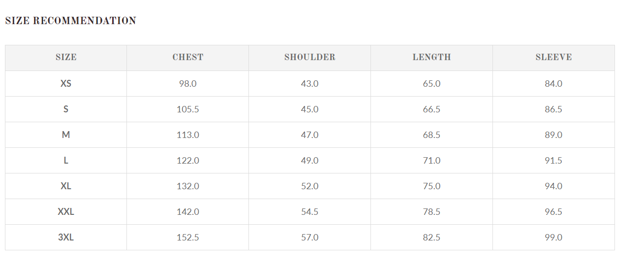Select the 45.0 shoulder value for S

pyautogui.click(x=310, y=109)
